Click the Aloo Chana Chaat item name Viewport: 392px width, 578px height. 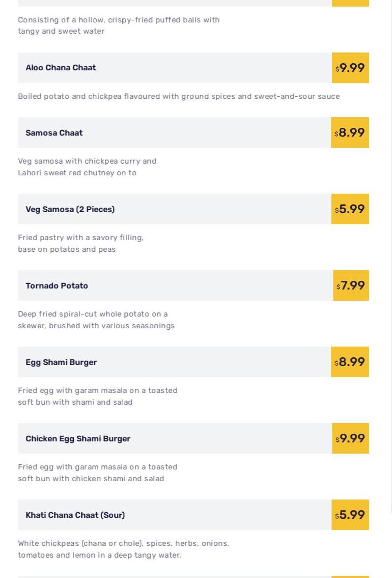(61, 68)
